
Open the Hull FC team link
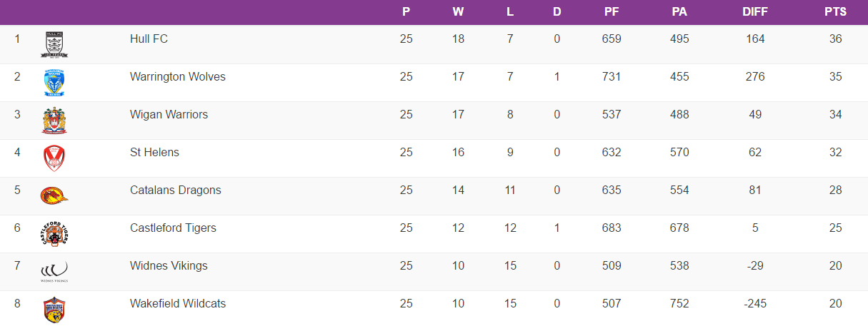pyautogui.click(x=149, y=39)
